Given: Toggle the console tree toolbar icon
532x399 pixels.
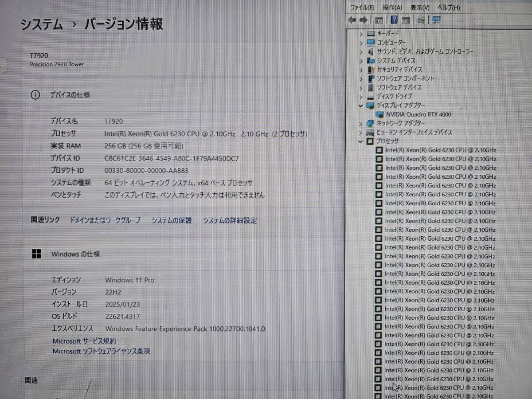Looking at the screenshot, I should (x=379, y=20).
